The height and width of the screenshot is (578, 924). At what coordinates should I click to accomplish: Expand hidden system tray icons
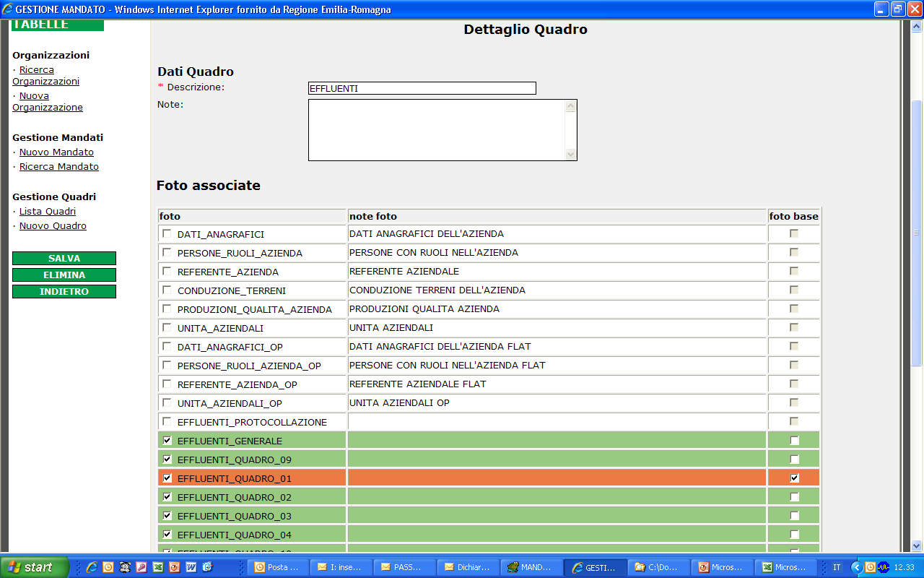pos(857,567)
